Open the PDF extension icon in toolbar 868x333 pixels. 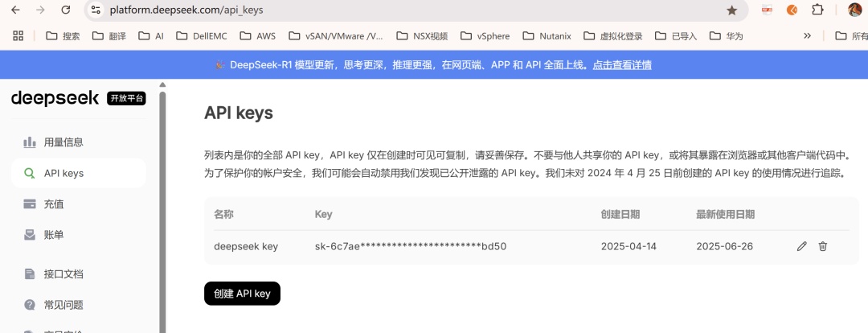click(767, 10)
